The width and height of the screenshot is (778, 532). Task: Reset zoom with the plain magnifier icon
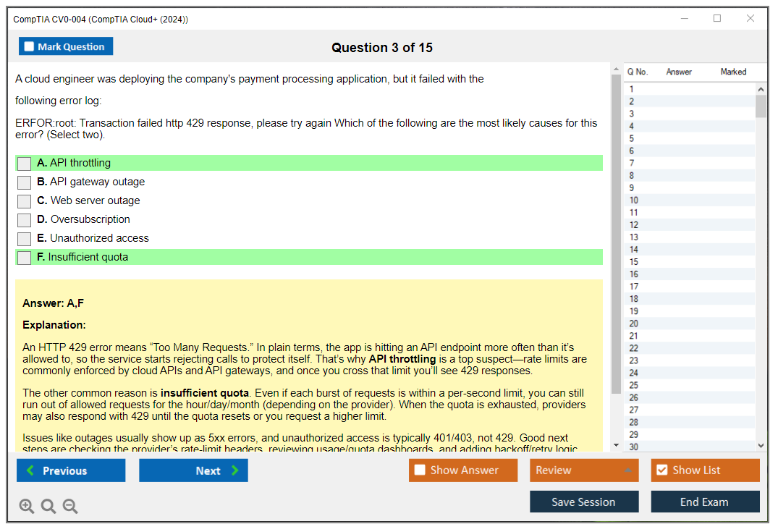point(48,506)
